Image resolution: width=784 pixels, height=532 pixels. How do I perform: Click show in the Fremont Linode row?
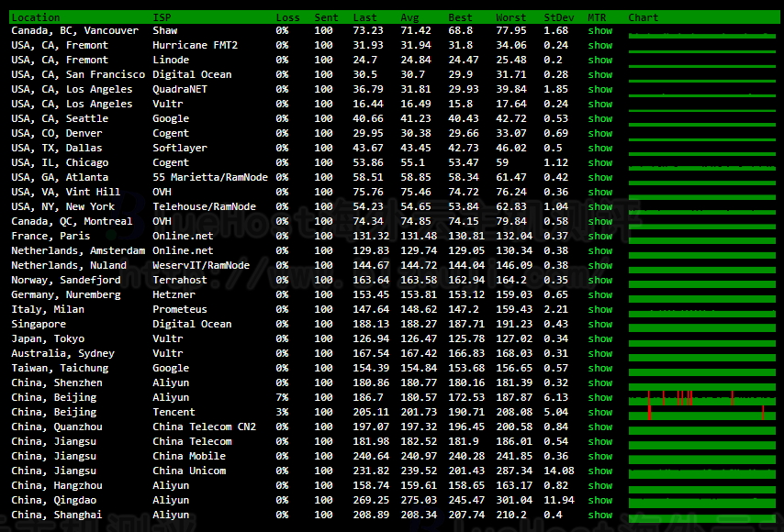[x=600, y=60]
